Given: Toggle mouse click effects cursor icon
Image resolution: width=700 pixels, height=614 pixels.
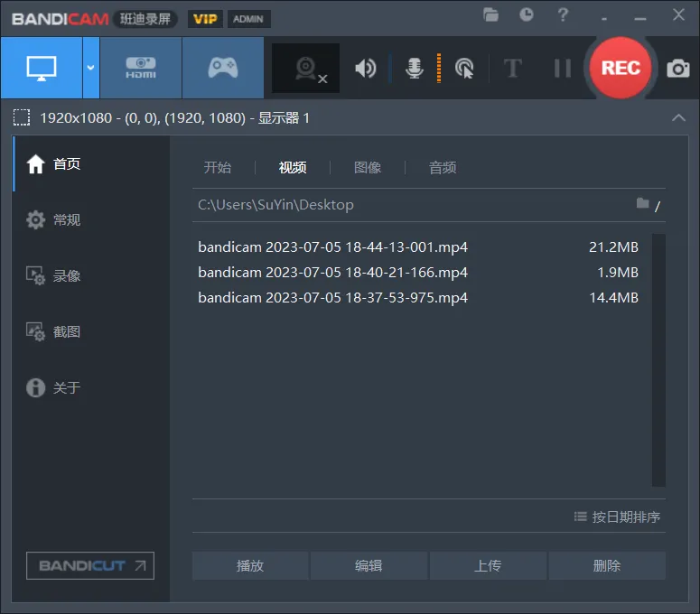Looking at the screenshot, I should click(464, 69).
